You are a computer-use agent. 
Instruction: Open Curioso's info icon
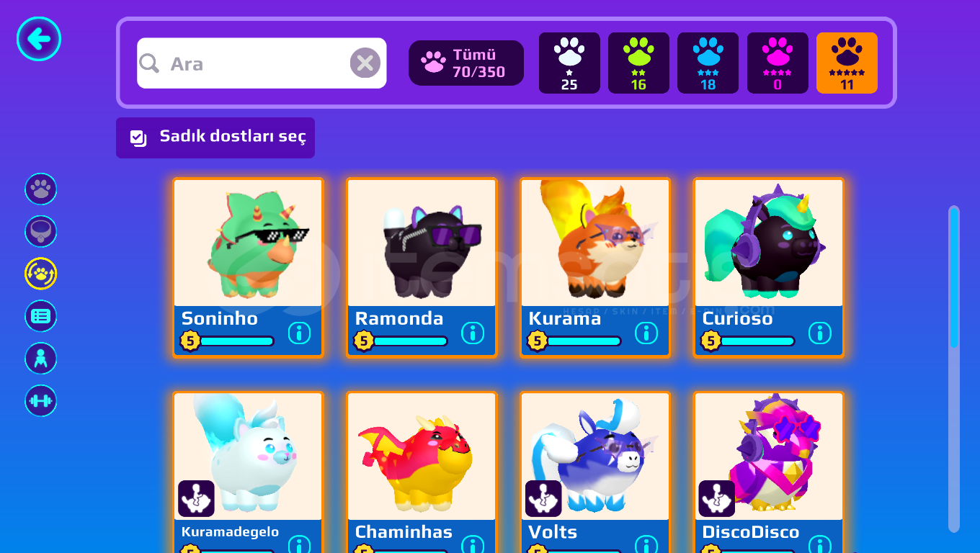(820, 333)
